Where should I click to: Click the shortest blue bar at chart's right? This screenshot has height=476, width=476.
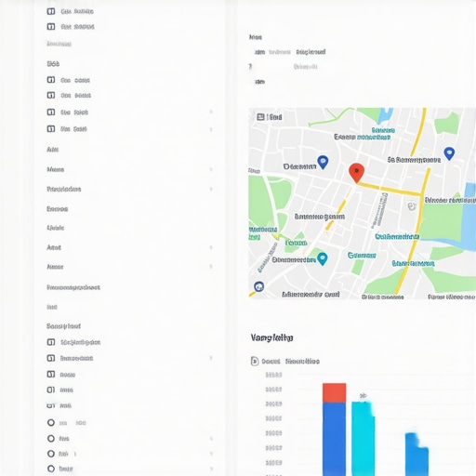coord(416,455)
